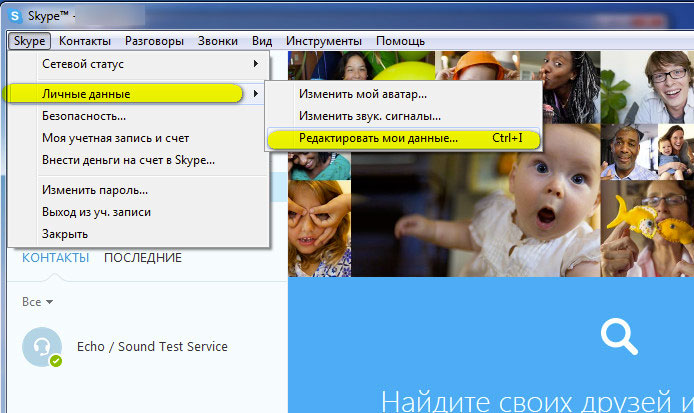
Task: Open the Инструменты menu
Action: tap(323, 41)
